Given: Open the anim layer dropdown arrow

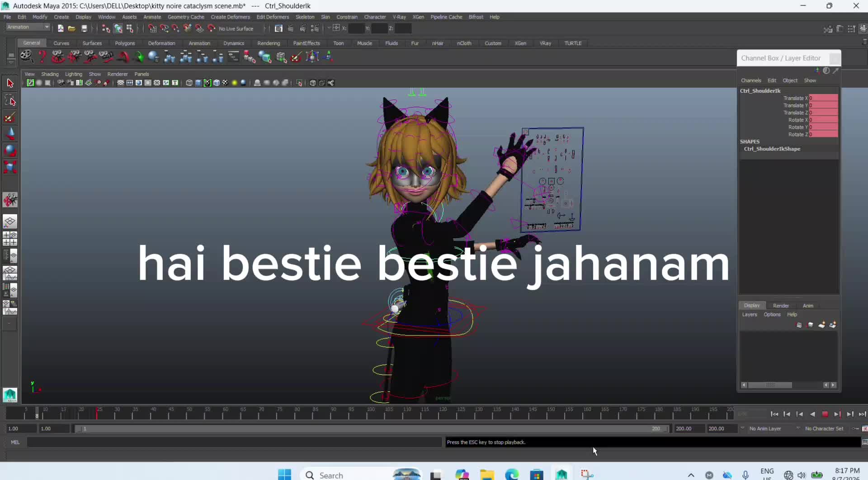Looking at the screenshot, I should point(742,428).
